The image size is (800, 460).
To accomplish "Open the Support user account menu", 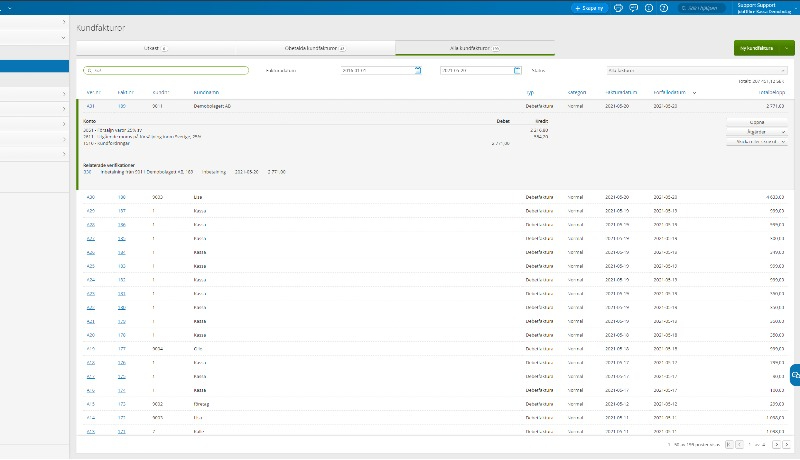I will (x=764, y=8).
